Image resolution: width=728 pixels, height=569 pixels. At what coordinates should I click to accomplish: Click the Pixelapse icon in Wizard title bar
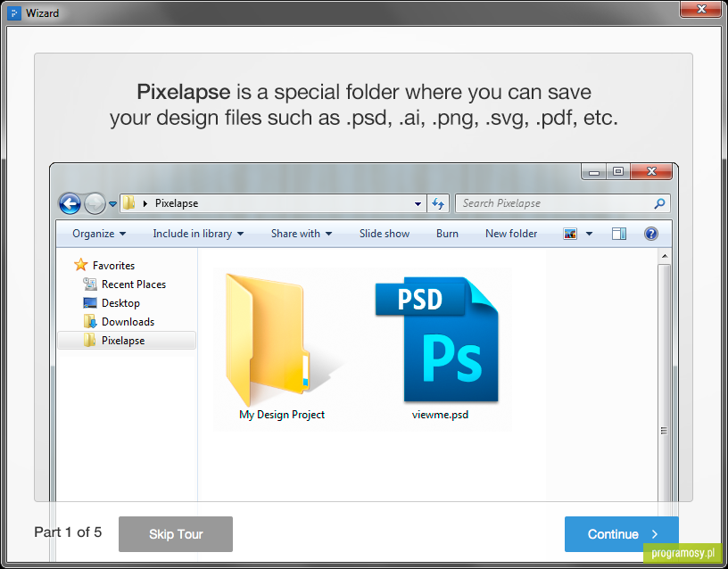coord(14,13)
